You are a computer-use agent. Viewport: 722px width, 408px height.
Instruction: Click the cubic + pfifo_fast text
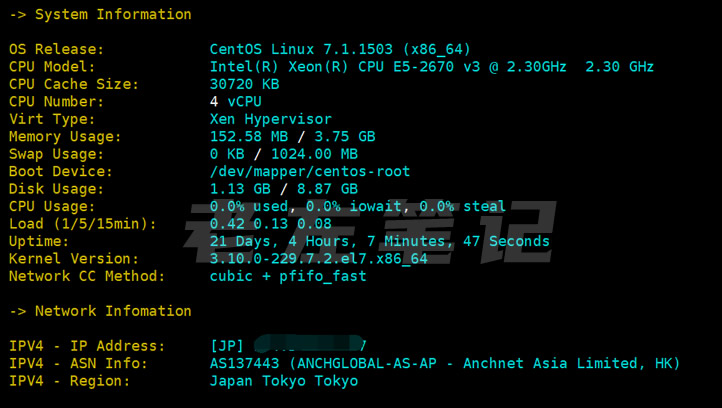coord(288,276)
